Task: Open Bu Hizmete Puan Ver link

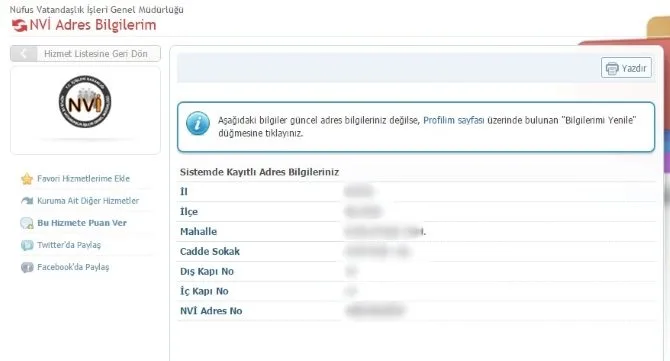Action: pyautogui.click(x=82, y=223)
